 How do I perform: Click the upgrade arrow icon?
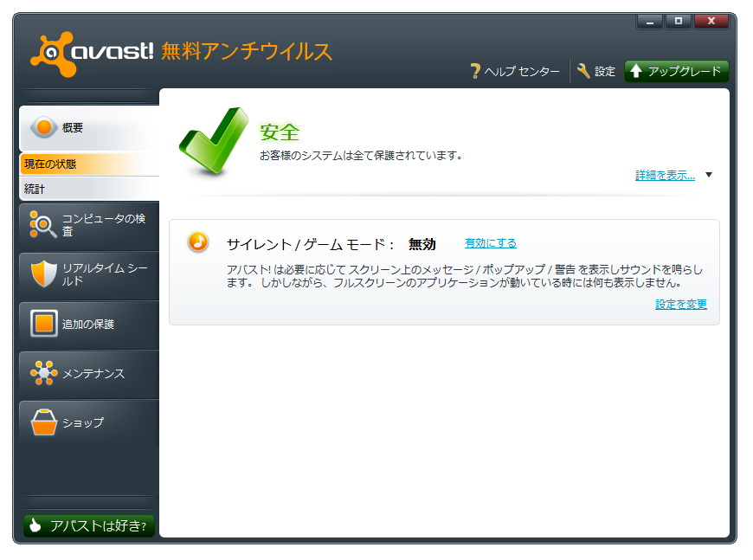(636, 71)
